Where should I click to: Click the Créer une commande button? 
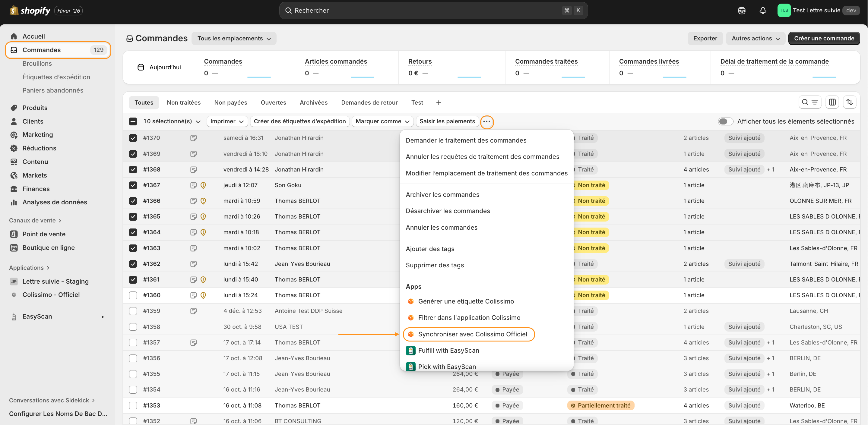824,38
